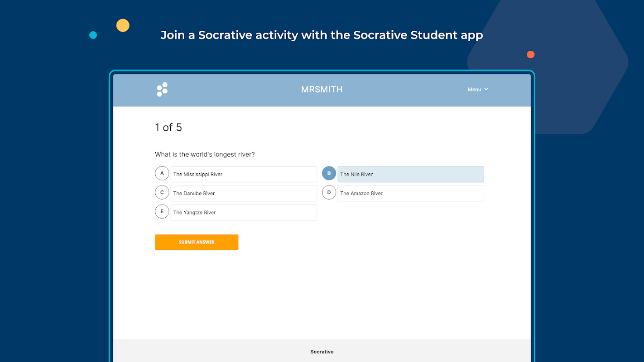Choose The Danube River answer box
This screenshot has width=644, height=362.
[244, 193]
